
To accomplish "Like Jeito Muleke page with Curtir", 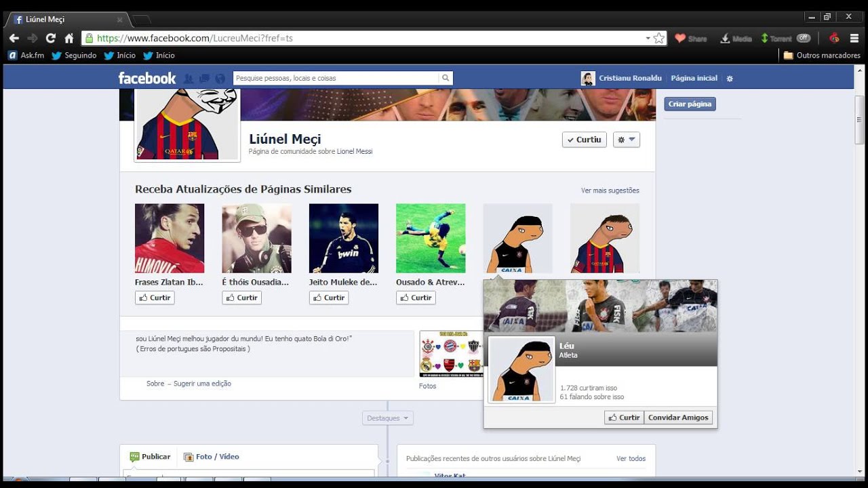I will [x=329, y=298].
